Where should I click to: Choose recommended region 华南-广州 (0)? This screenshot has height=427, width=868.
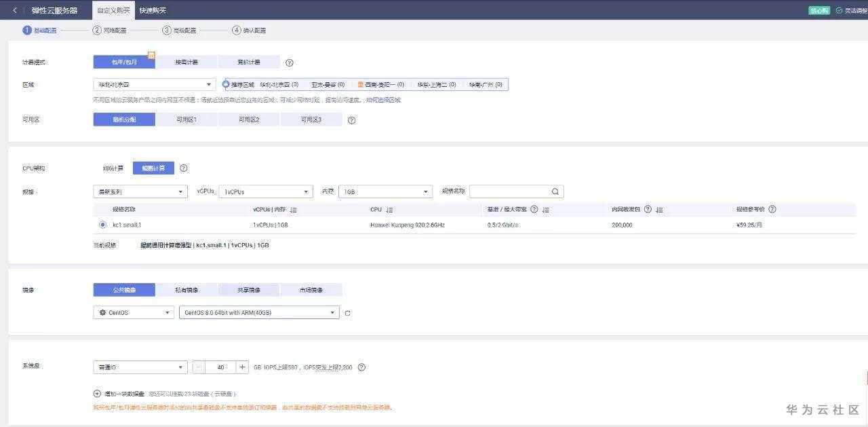click(486, 85)
